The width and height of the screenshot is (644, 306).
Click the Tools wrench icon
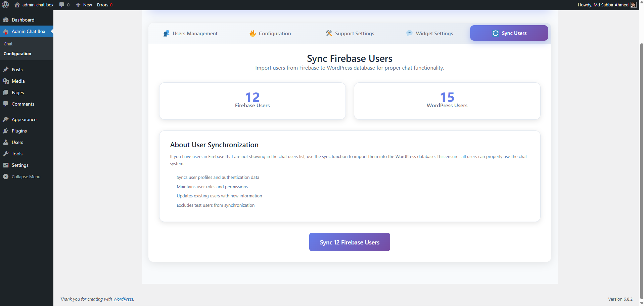[x=6, y=154]
